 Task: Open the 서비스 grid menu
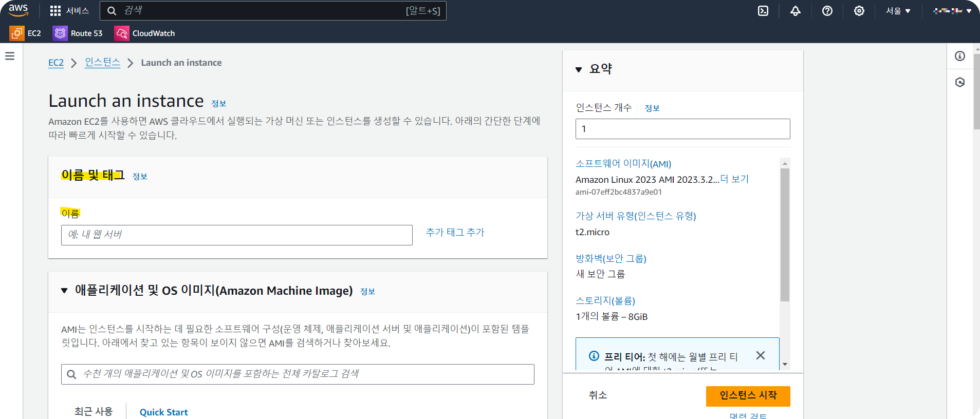[x=69, y=11]
